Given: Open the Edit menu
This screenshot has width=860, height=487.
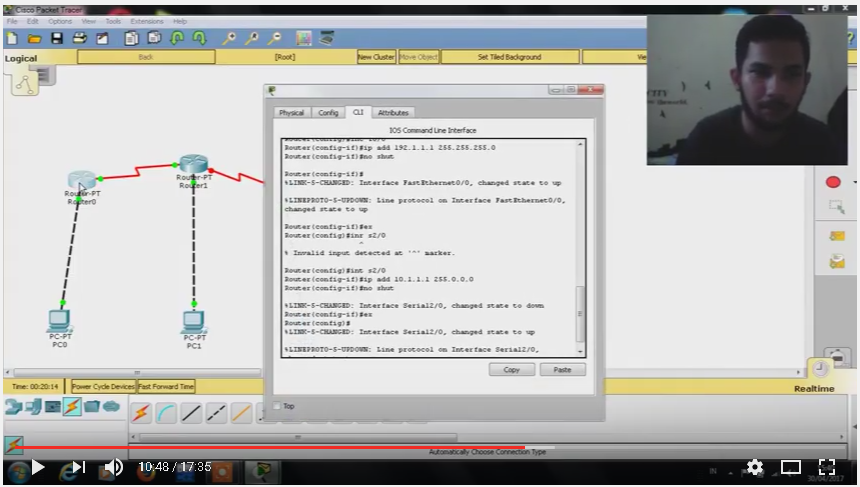Looking at the screenshot, I should pyautogui.click(x=33, y=21).
